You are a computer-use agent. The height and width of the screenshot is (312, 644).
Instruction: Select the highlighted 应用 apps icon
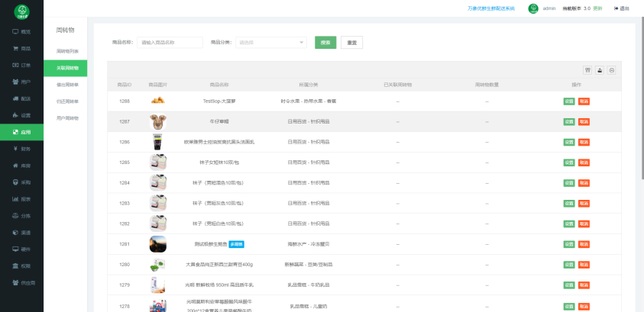pyautogui.click(x=15, y=132)
